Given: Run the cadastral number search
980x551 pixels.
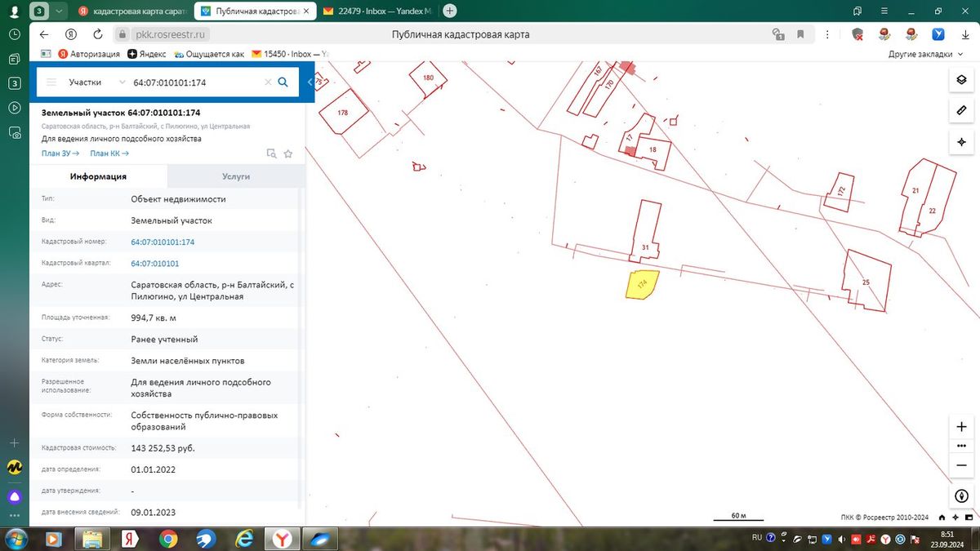Looking at the screenshot, I should (283, 82).
